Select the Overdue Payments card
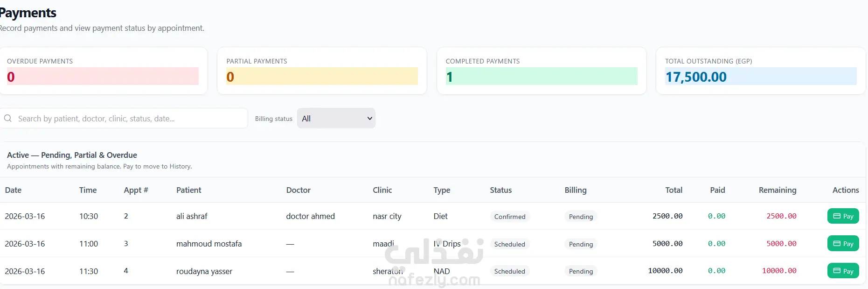Image resolution: width=868 pixels, height=289 pixels. [x=103, y=71]
